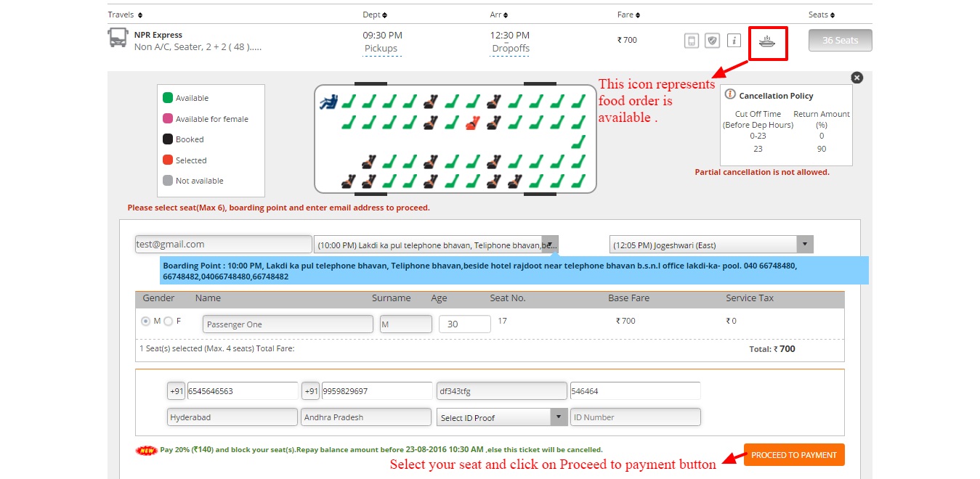The image size is (980, 479).
Task: Click the shield safety icon
Action: click(x=713, y=41)
